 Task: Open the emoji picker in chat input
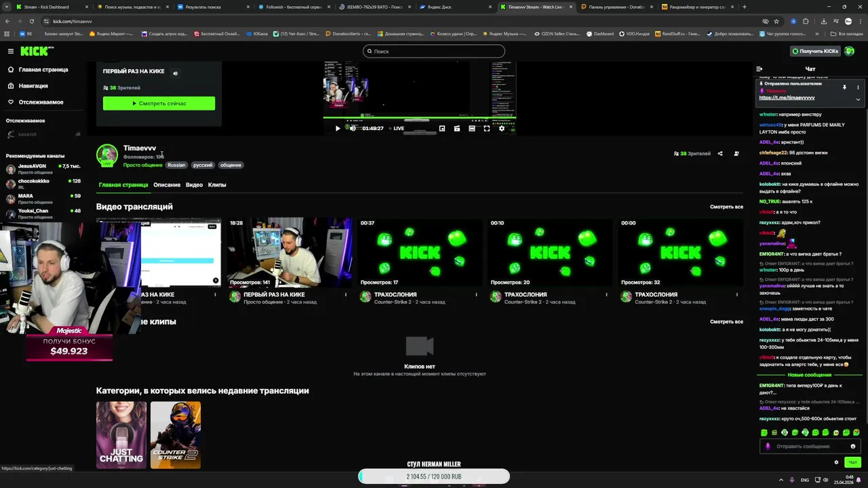coord(853,447)
